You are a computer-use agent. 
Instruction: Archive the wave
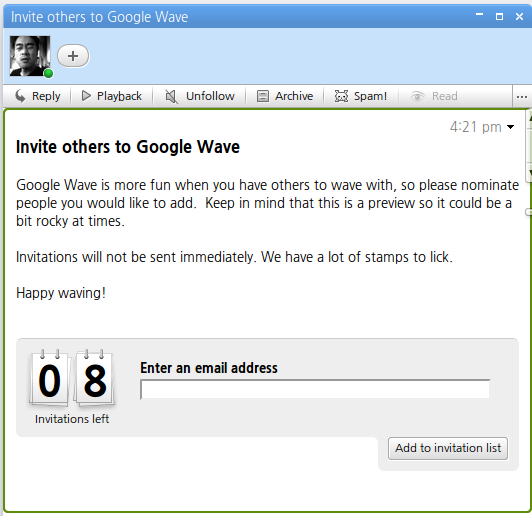tap(285, 96)
